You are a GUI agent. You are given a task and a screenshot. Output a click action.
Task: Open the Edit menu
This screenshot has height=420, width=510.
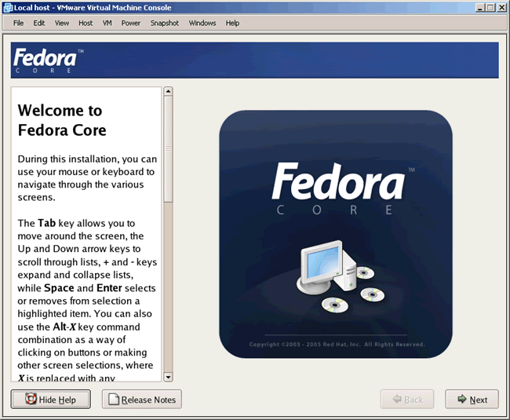pos(39,23)
